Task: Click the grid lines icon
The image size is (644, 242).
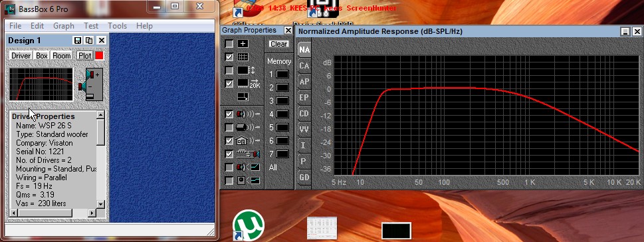Action: tap(243, 57)
